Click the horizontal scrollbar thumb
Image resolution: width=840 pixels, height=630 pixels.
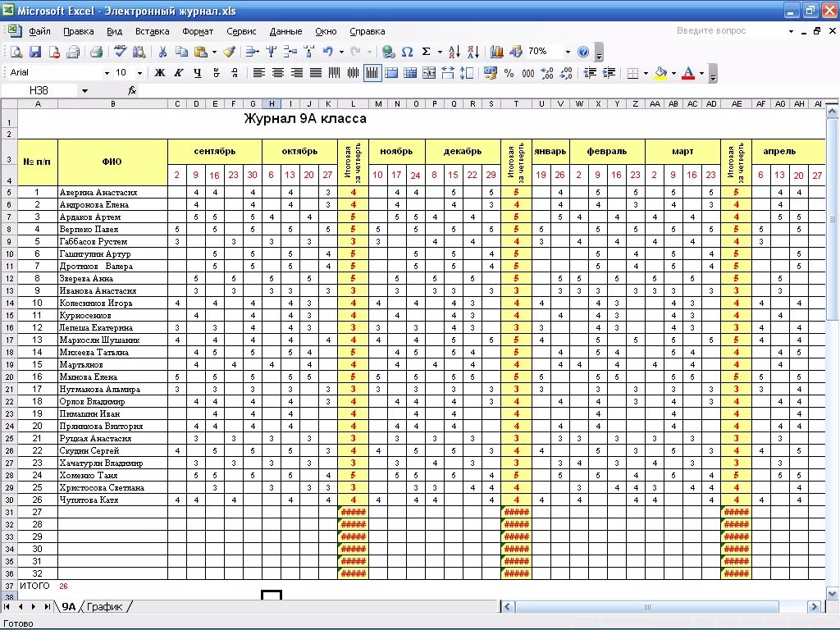[647, 607]
